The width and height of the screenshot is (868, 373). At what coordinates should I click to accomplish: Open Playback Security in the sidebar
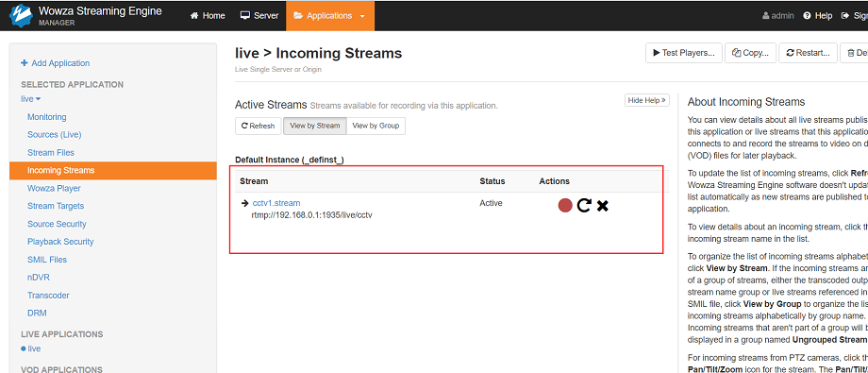click(61, 242)
